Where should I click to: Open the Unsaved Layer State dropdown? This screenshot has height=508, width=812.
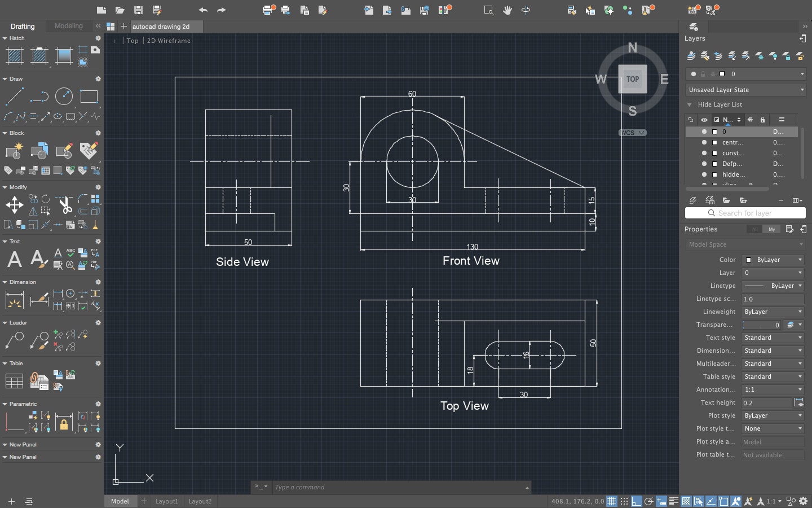745,90
